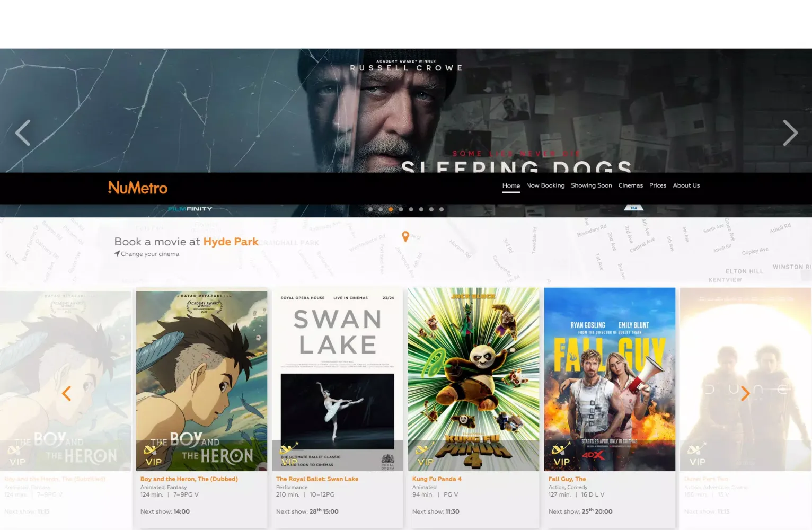Click the Animated, Fantasy genre text

[x=163, y=487]
